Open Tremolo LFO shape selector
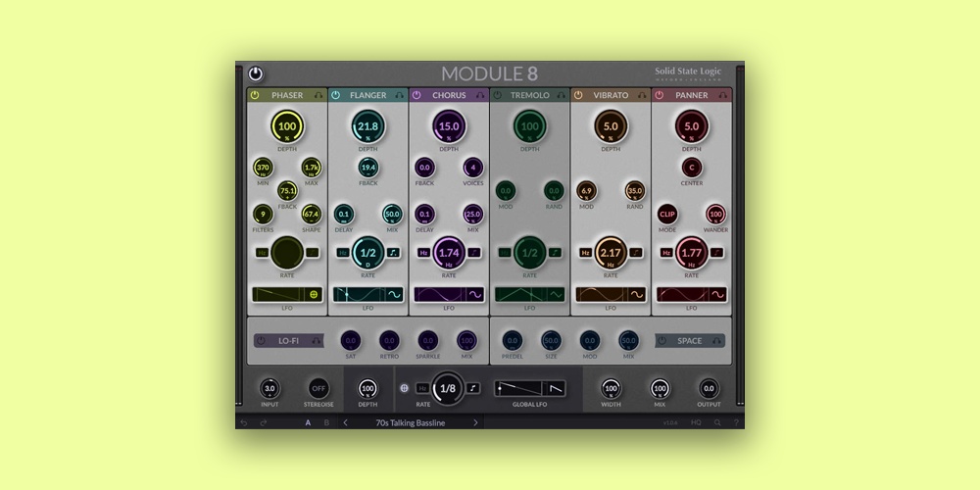 [557, 294]
